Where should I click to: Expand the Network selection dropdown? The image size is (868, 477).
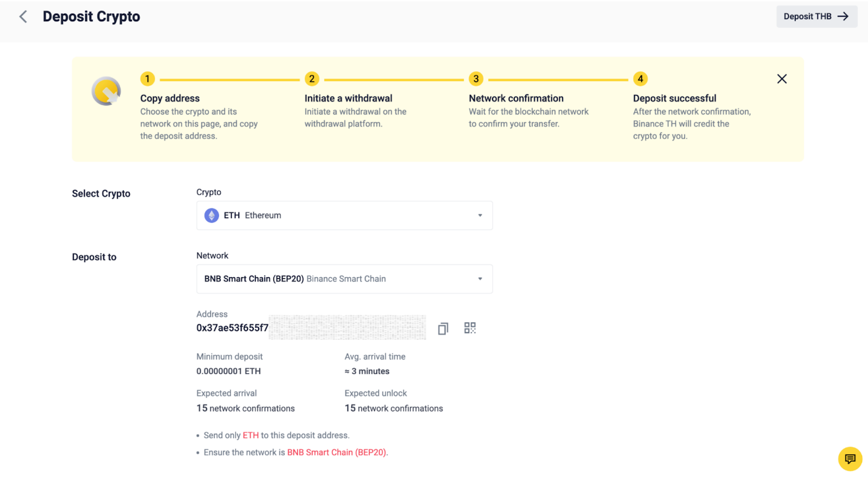[x=344, y=279]
